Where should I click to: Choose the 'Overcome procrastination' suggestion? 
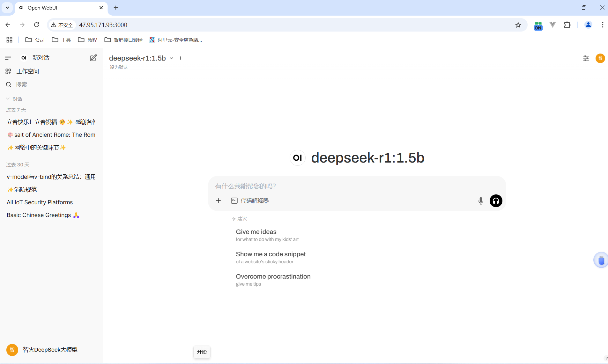[x=273, y=280]
